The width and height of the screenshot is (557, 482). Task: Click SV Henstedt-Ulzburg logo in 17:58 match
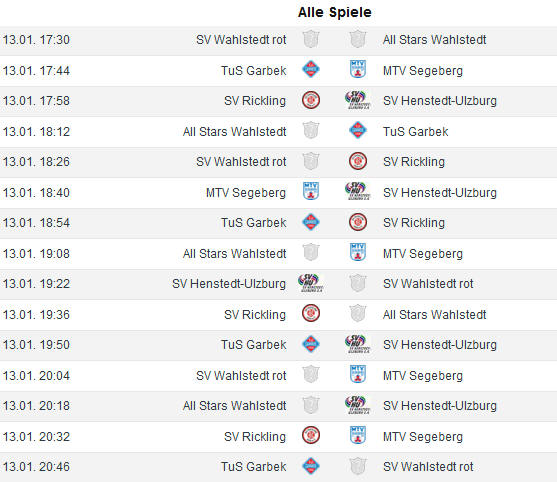pos(358,100)
